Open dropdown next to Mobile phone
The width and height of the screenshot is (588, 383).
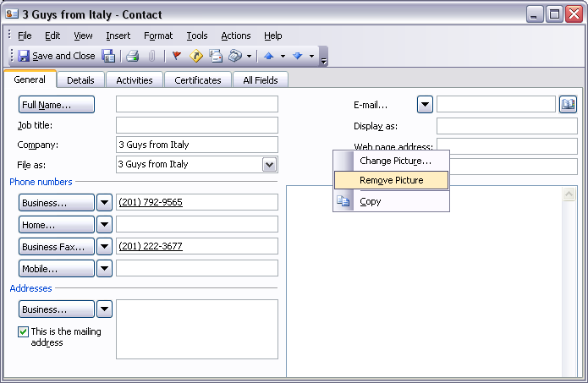tap(104, 268)
